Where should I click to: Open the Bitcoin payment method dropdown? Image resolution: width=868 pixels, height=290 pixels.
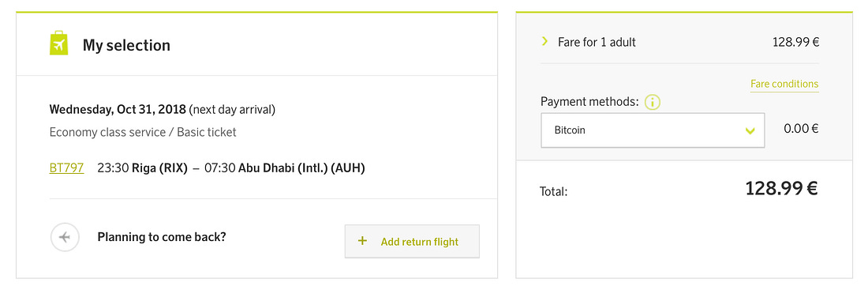(x=653, y=131)
